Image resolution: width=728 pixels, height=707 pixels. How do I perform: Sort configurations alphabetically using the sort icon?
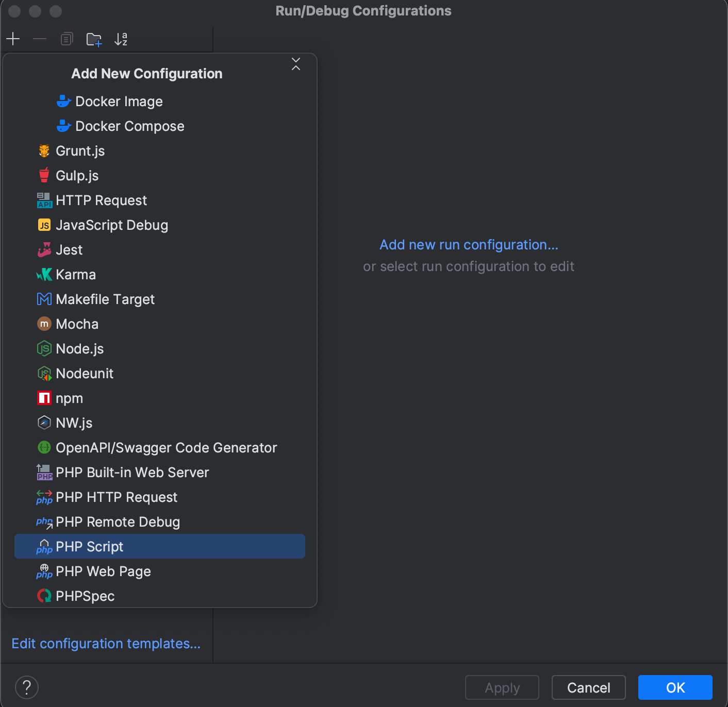pos(121,38)
